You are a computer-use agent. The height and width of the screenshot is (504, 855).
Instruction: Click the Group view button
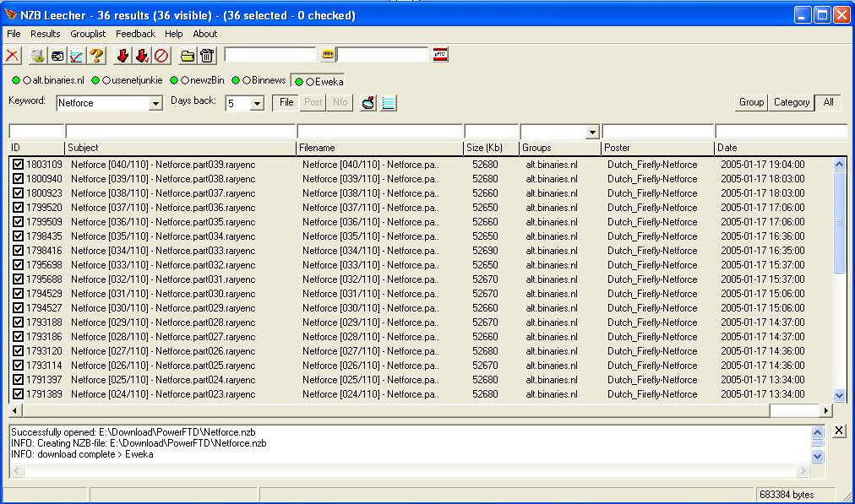point(751,102)
